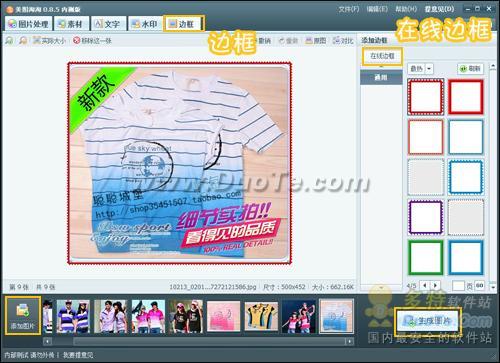
Task: Click 添加图片 add image button
Action: (23, 315)
